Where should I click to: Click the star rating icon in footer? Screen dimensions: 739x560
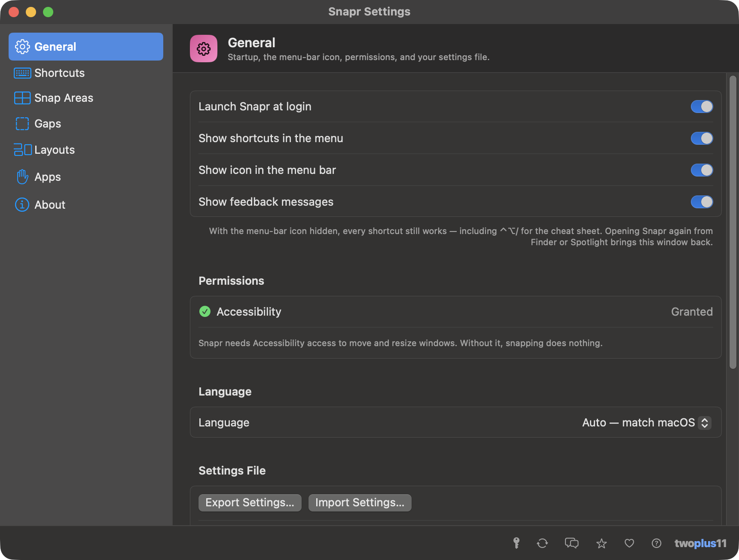602,544
